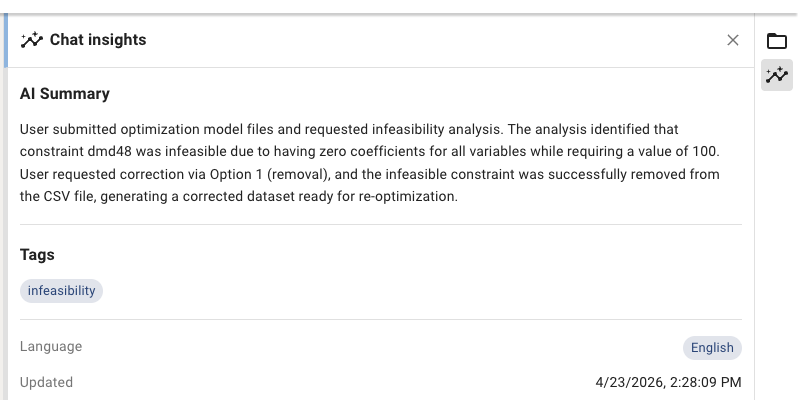Click the Language field label
The height and width of the screenshot is (400, 798).
51,347
